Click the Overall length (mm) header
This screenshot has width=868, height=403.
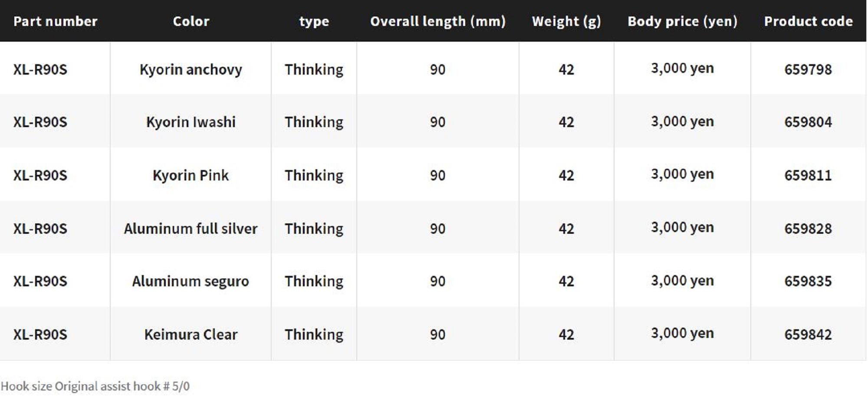(x=437, y=21)
